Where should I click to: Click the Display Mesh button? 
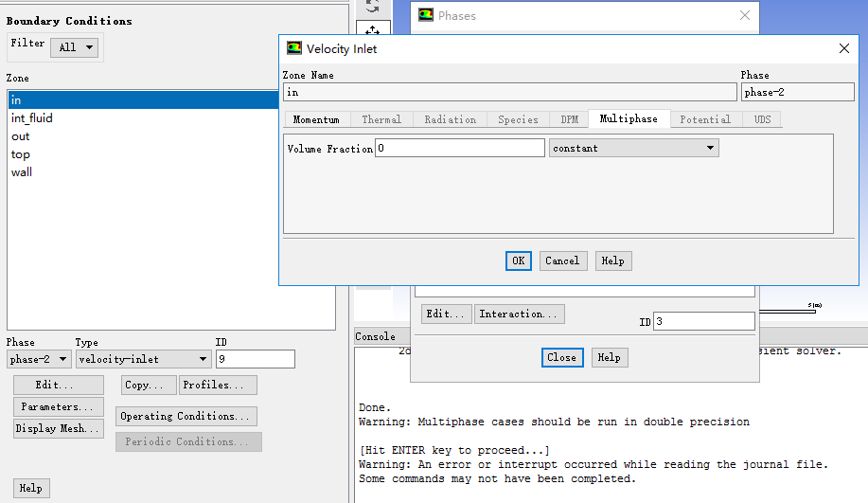[58, 428]
